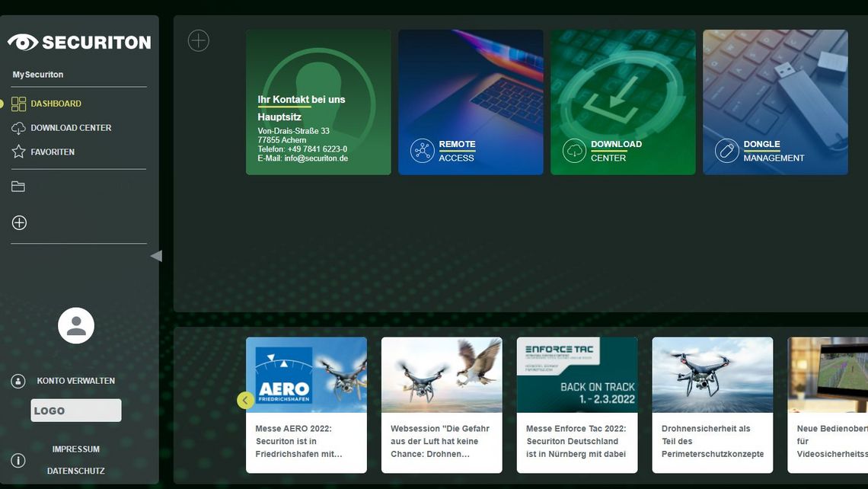Viewport: 868px width, 489px height.
Task: Click the Dongle Management USB icon
Action: coord(727,151)
